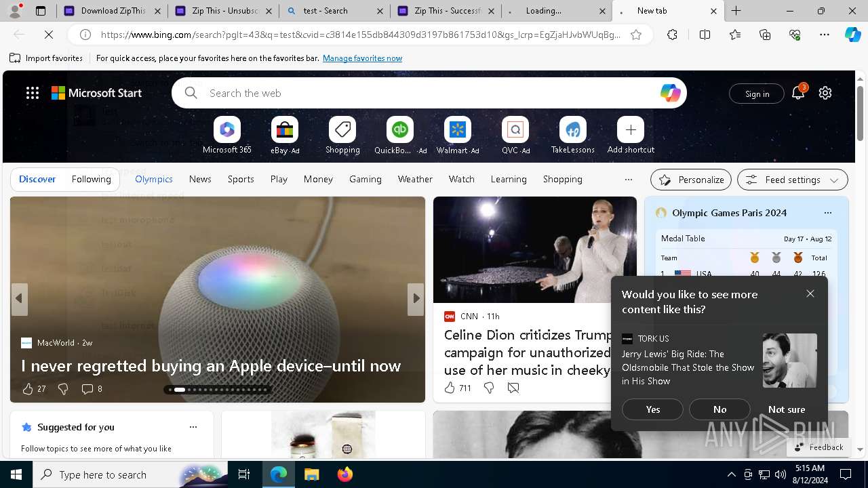The image size is (868, 488).
Task: Open the Walmart shortcut tile
Action: [x=458, y=129]
